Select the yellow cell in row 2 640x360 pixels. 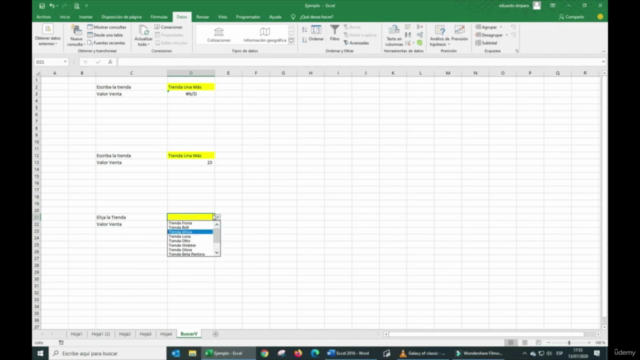[x=191, y=87]
